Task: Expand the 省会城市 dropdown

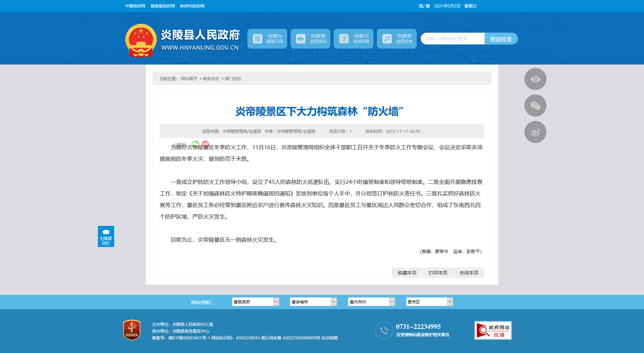Action: 313,302
